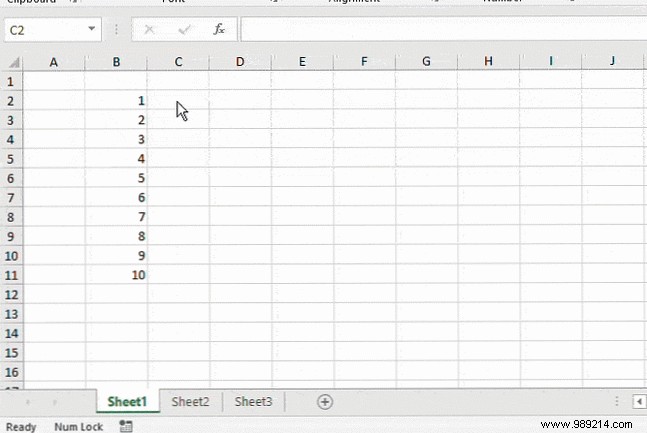Select column J header
647x433 pixels.
(x=612, y=62)
